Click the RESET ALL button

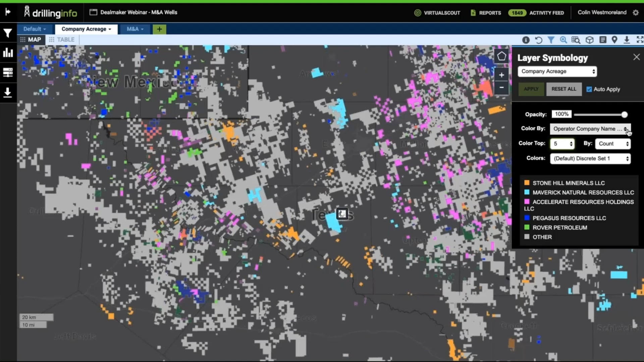point(563,89)
